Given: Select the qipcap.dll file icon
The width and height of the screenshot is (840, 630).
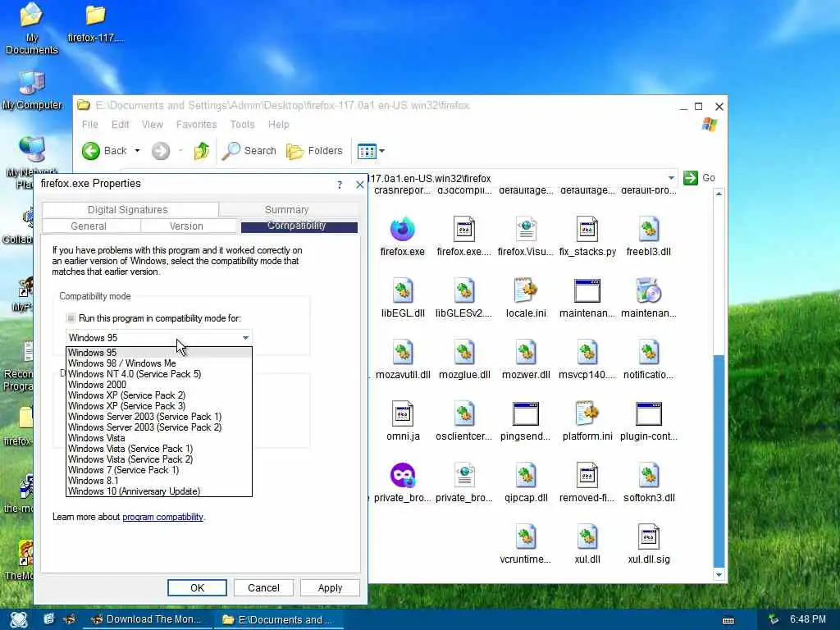Looking at the screenshot, I should coord(526,476).
